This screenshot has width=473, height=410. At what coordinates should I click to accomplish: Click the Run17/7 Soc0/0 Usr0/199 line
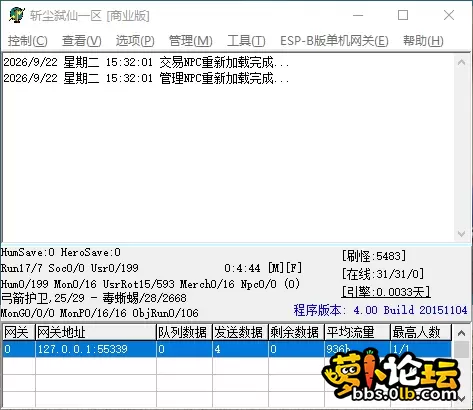(x=70, y=268)
